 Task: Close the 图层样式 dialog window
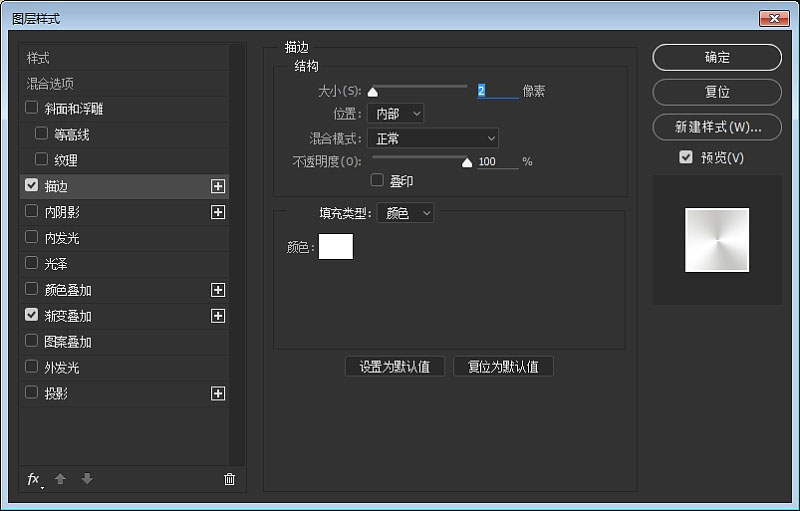click(x=774, y=18)
